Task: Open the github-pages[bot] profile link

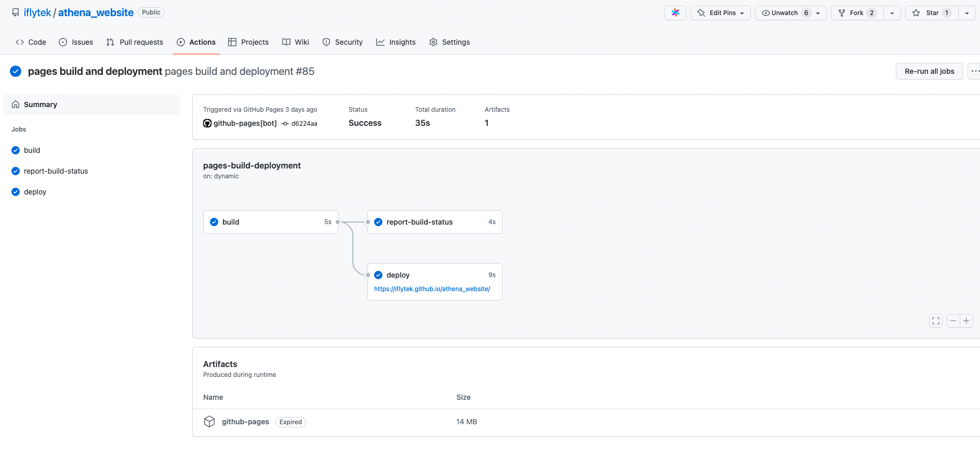Action: click(x=245, y=123)
